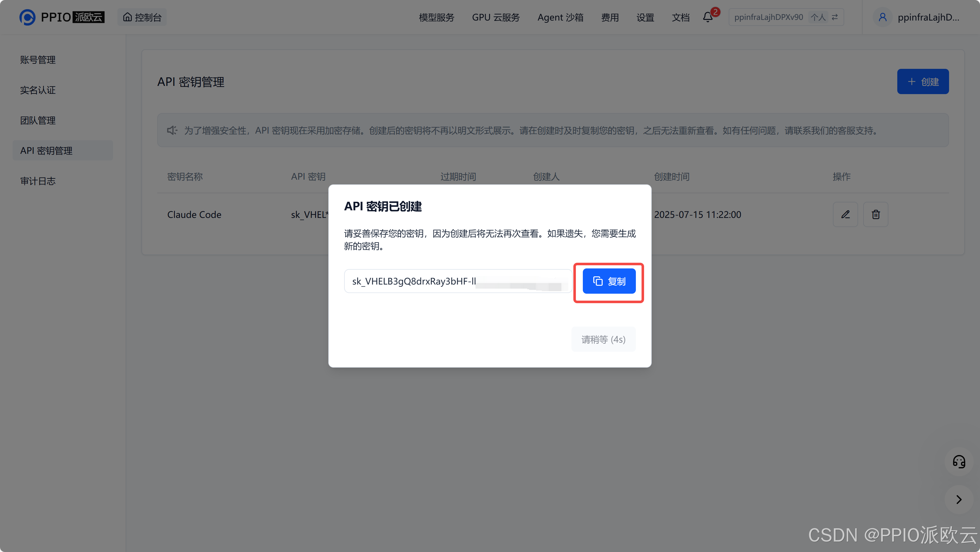Open the 模型服务 menu

click(436, 17)
